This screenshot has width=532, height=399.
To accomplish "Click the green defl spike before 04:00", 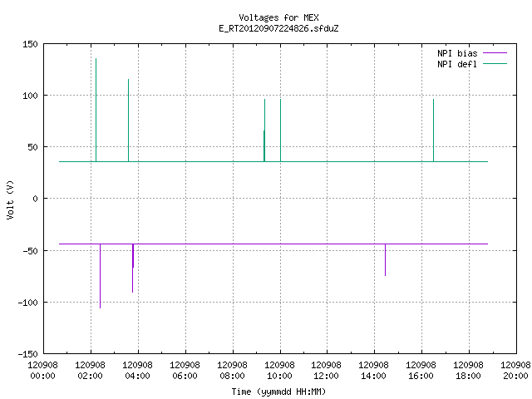I will point(128,121).
